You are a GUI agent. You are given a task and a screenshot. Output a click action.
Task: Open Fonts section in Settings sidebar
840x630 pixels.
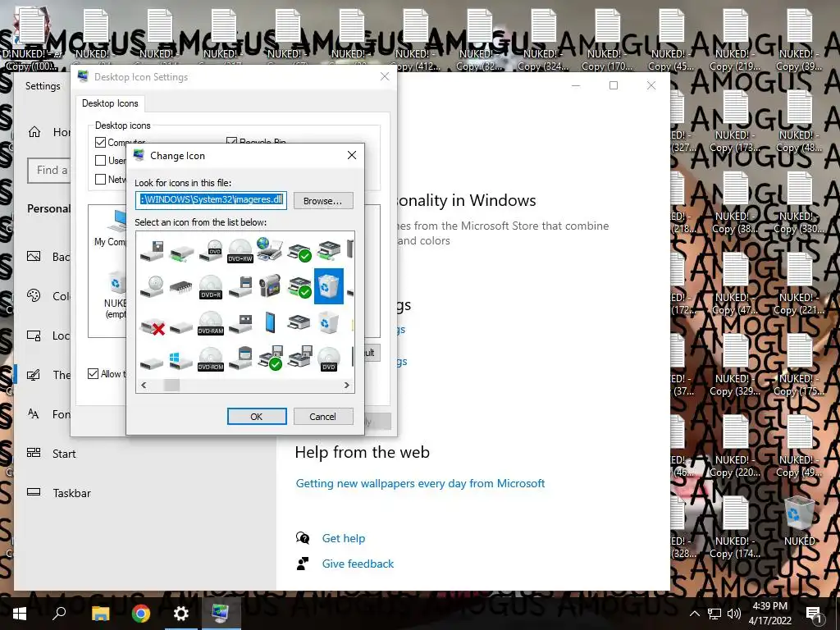48,414
